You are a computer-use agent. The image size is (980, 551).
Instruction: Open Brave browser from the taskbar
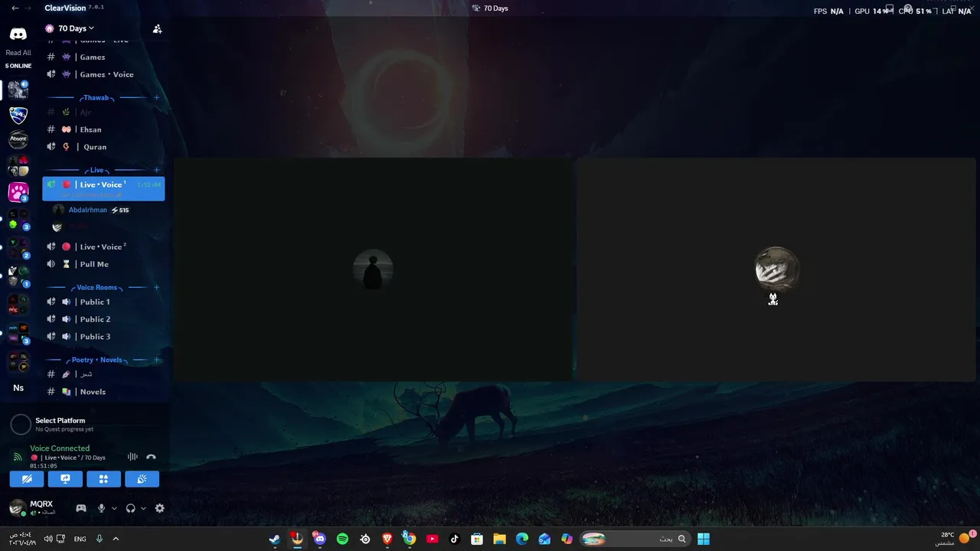pyautogui.click(x=387, y=539)
